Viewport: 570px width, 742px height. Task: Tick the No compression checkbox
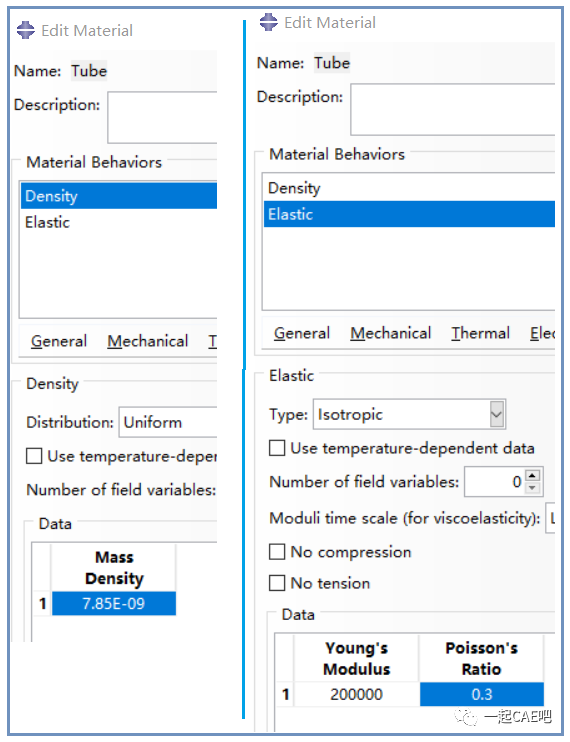click(277, 551)
